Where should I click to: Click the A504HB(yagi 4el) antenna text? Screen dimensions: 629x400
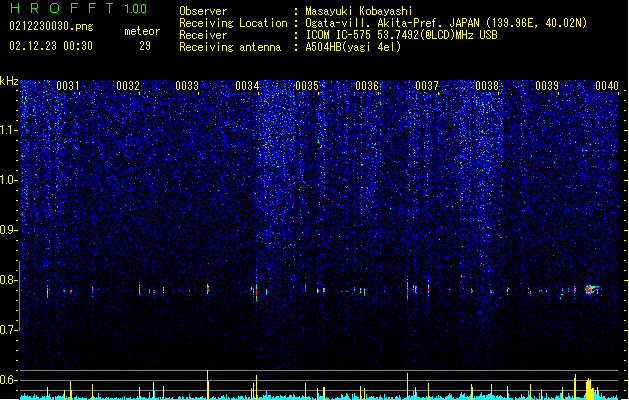(353, 47)
